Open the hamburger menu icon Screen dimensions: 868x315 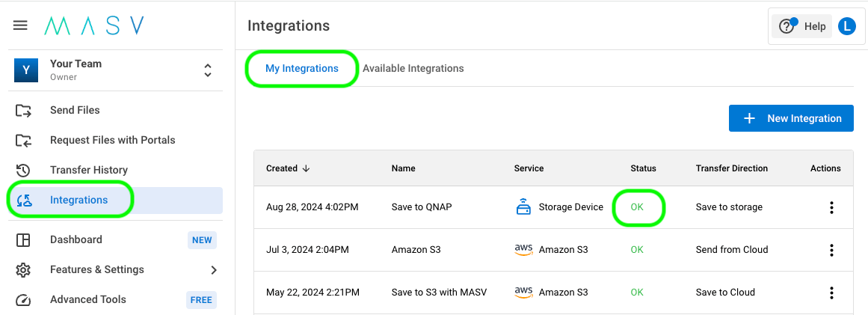[20, 26]
